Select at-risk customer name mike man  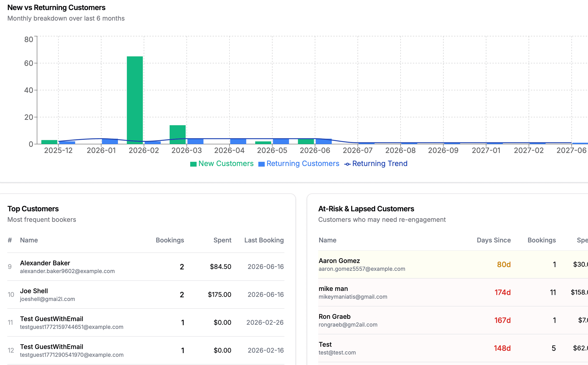click(x=333, y=289)
